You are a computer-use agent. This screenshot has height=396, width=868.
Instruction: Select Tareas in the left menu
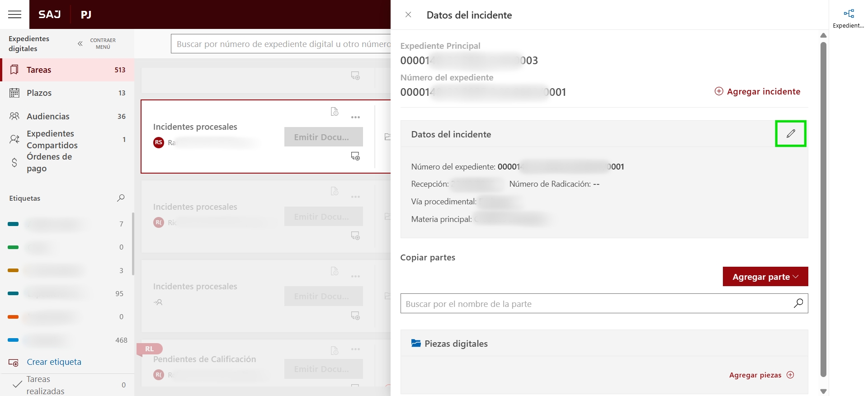click(x=39, y=70)
